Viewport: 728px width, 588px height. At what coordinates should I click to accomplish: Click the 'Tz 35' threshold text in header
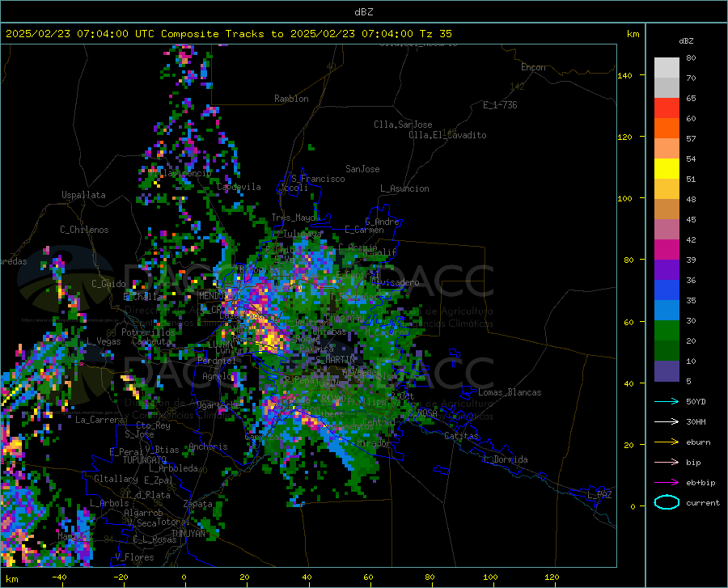click(435, 34)
